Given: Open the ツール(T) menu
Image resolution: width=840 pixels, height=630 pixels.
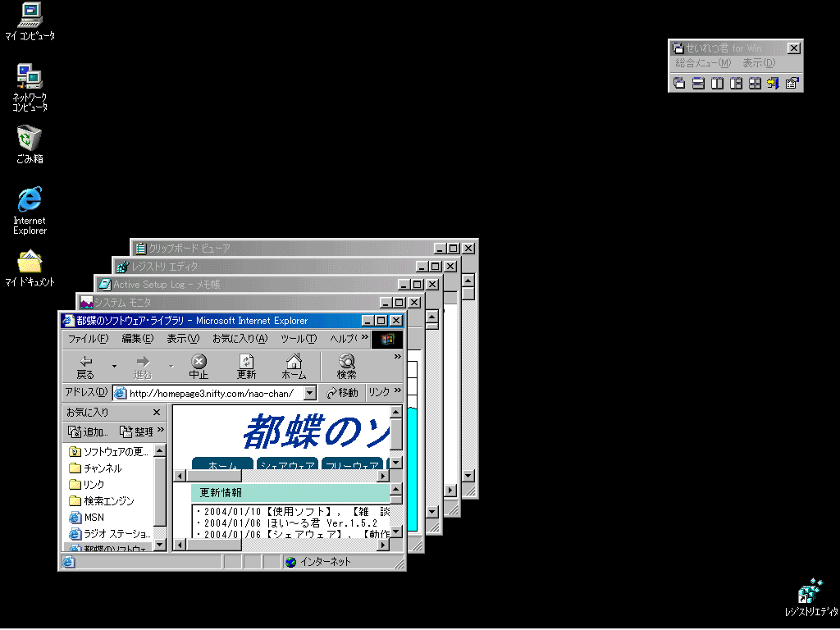Looking at the screenshot, I should (x=299, y=339).
